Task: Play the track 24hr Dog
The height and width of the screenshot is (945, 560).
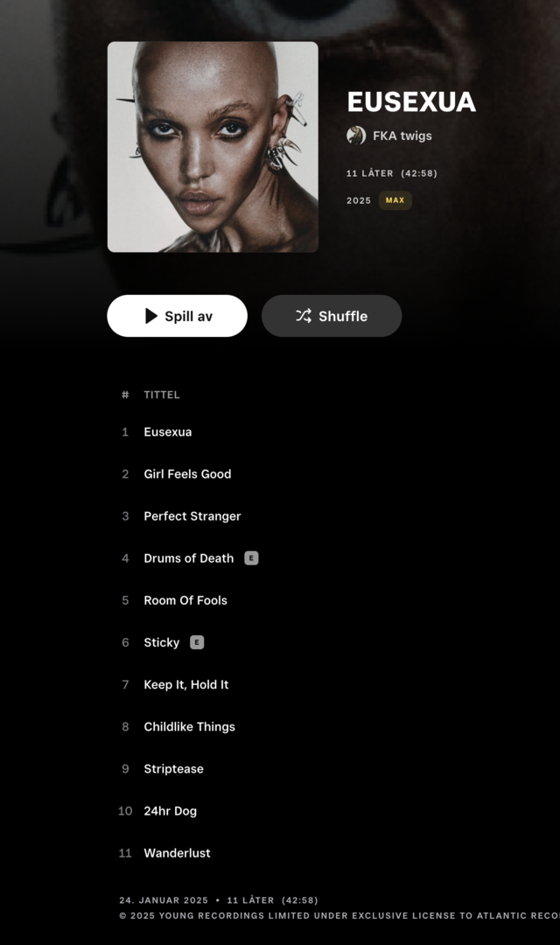Action: click(170, 811)
